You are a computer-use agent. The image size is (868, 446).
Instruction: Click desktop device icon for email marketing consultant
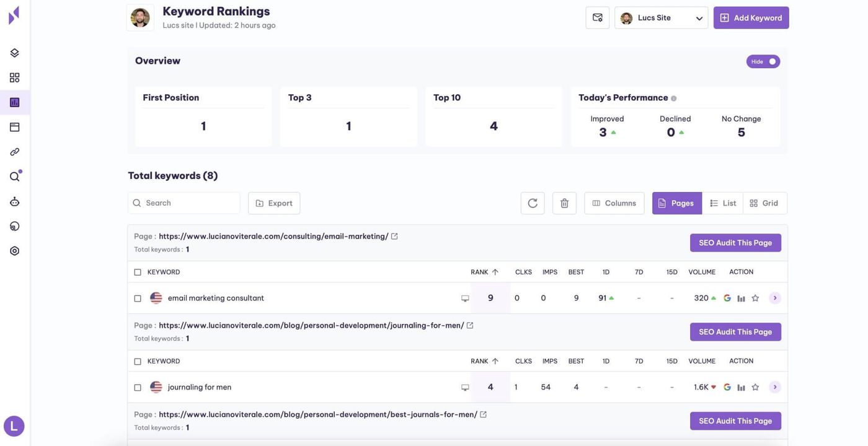[x=465, y=299]
